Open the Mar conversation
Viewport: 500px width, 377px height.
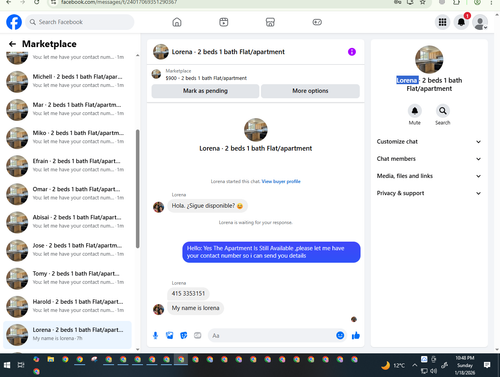67,109
